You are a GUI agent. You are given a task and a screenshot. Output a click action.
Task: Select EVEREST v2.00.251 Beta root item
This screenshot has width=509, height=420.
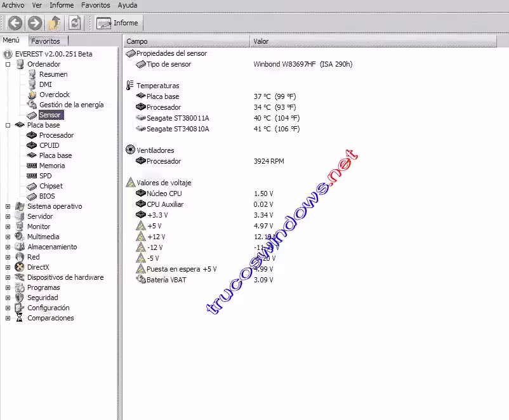(53, 54)
